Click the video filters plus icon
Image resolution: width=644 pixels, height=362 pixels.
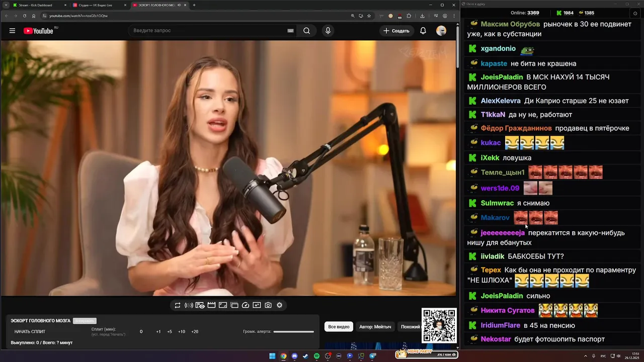click(x=257, y=305)
